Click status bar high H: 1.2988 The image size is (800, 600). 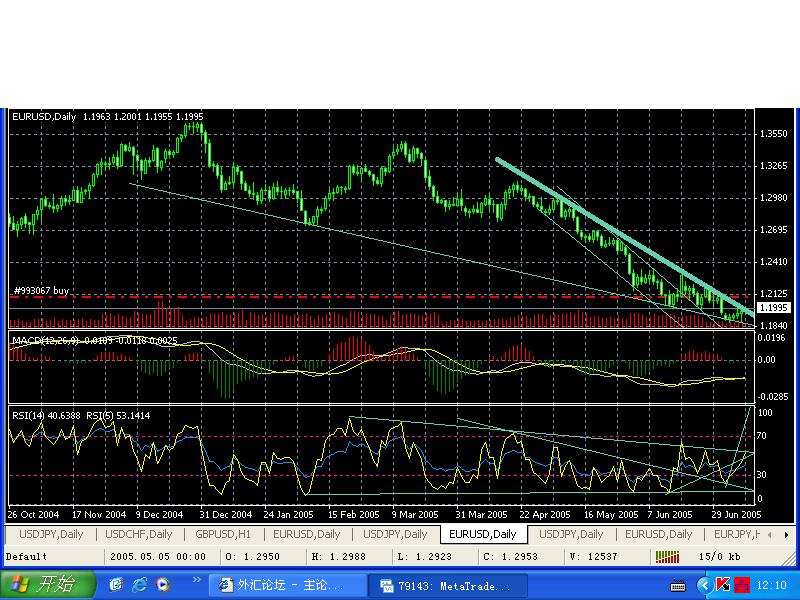click(339, 557)
